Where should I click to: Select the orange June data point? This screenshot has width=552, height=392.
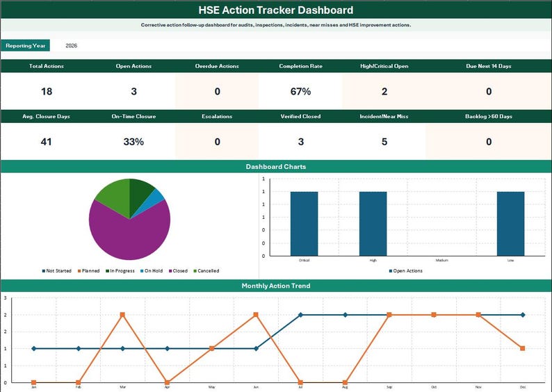pyautogui.click(x=256, y=315)
